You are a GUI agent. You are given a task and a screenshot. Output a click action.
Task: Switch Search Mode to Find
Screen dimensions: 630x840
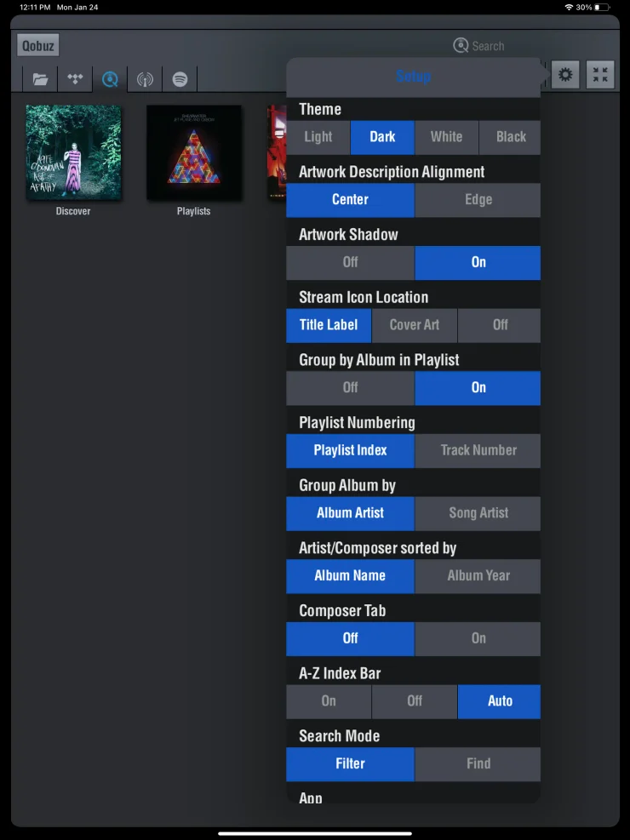click(x=478, y=764)
